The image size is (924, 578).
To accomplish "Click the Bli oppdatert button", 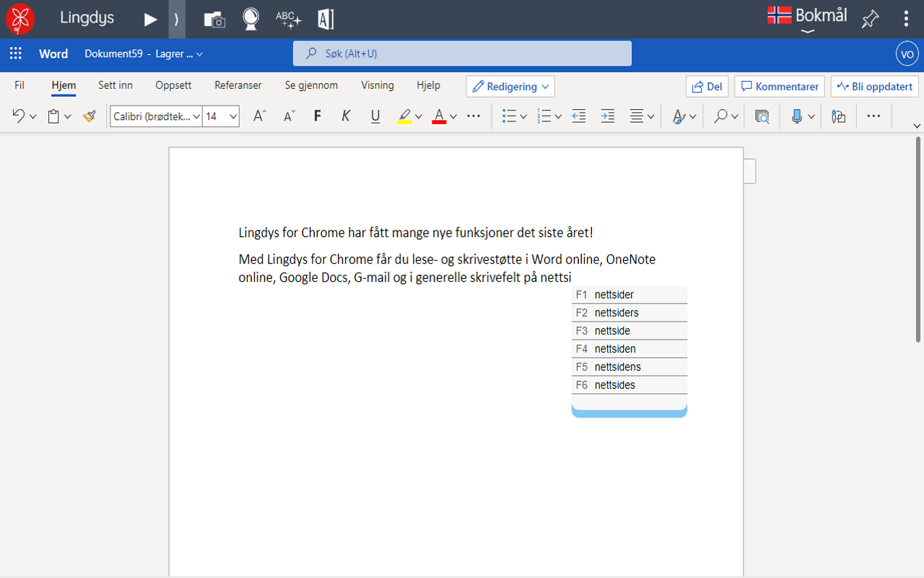I will [875, 87].
